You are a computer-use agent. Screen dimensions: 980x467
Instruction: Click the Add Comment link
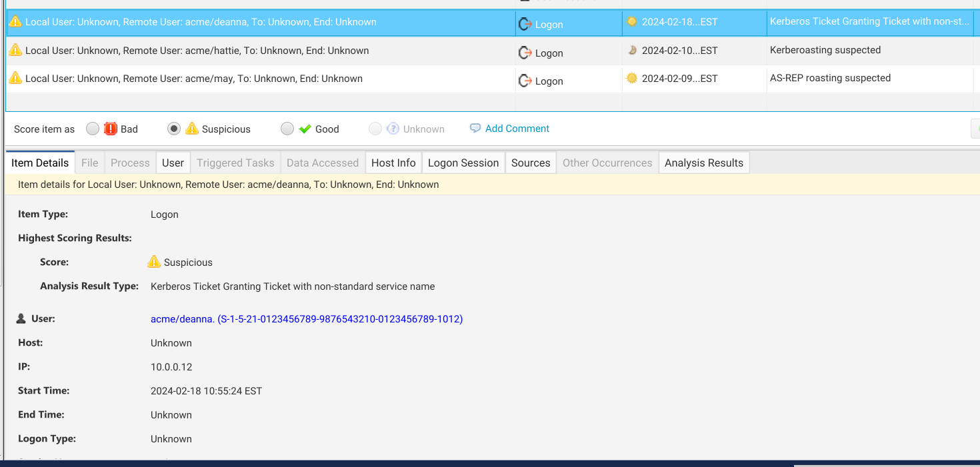pyautogui.click(x=517, y=129)
